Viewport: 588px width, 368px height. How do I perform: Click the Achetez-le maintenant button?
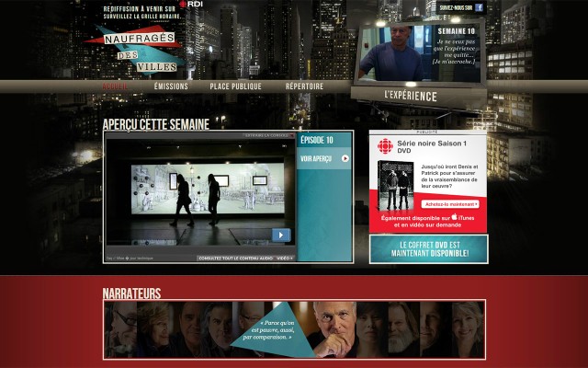pos(450,203)
